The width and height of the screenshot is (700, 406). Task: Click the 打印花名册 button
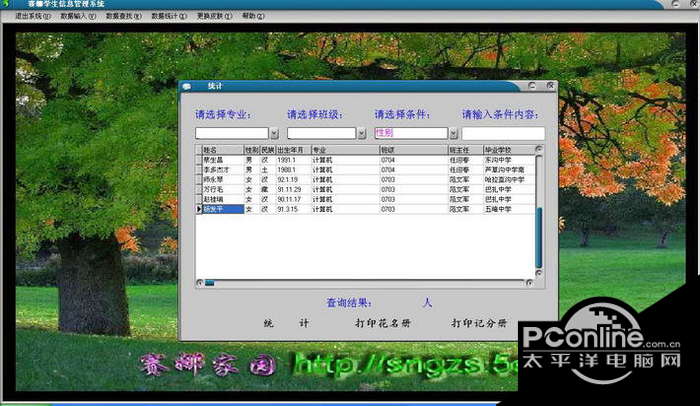[383, 323]
